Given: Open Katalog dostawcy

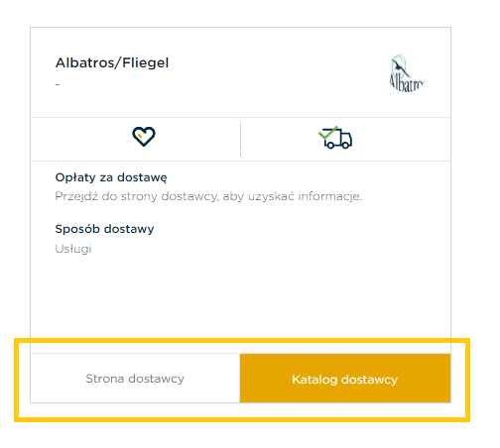Looking at the screenshot, I should click(345, 379).
